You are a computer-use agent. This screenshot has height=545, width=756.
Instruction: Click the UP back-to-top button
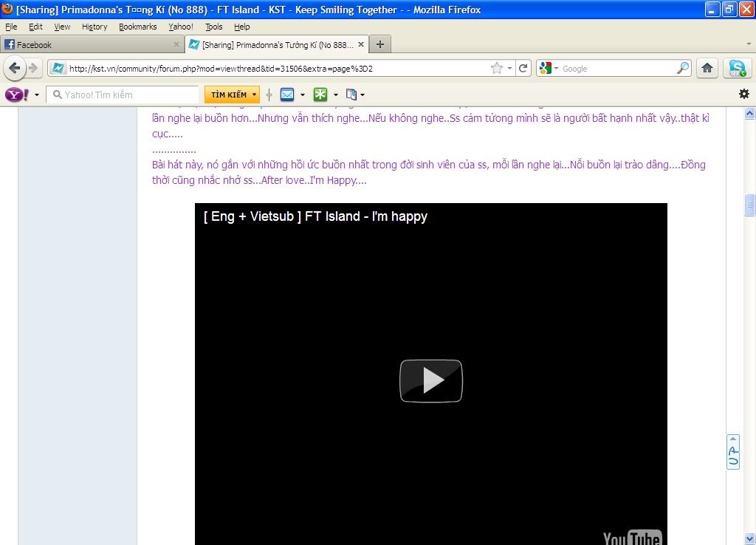[733, 452]
